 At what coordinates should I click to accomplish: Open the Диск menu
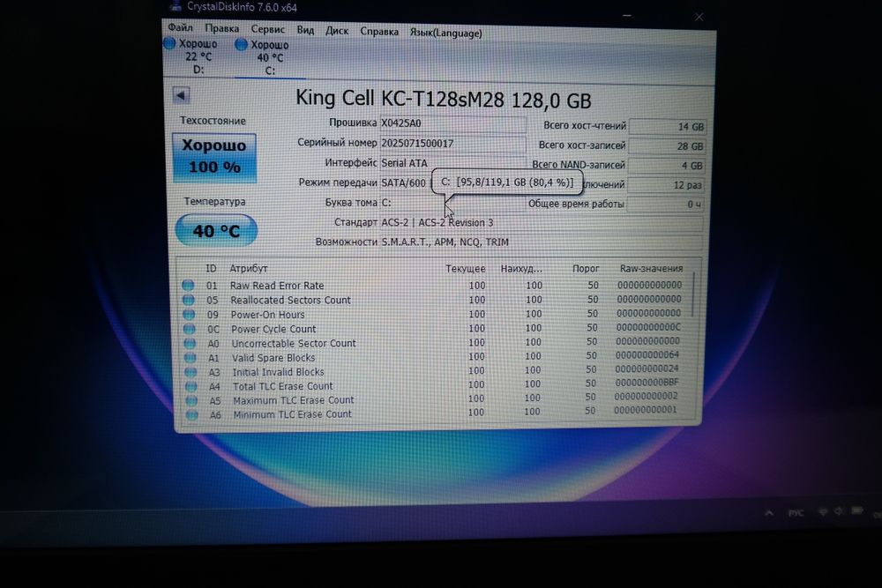pyautogui.click(x=337, y=30)
